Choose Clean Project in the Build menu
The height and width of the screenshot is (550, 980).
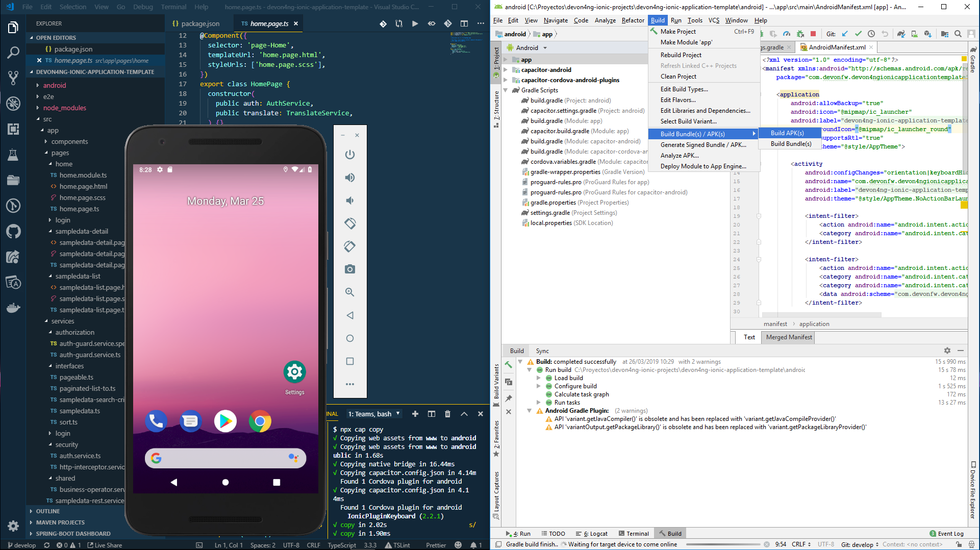678,77
